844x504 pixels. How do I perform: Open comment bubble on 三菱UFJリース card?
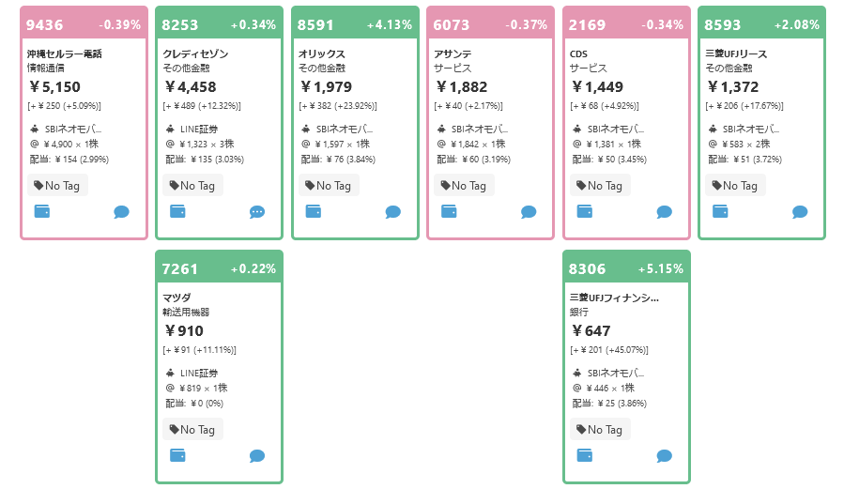(800, 212)
